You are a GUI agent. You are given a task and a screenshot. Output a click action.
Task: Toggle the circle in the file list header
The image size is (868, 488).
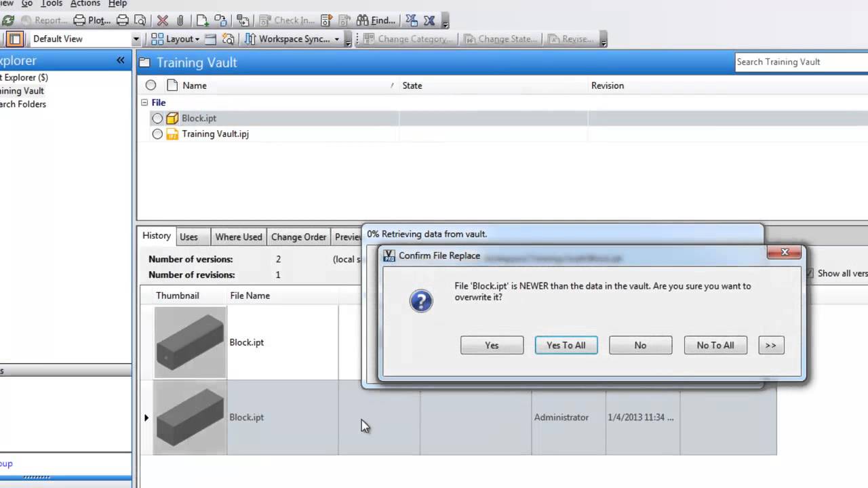coord(151,85)
